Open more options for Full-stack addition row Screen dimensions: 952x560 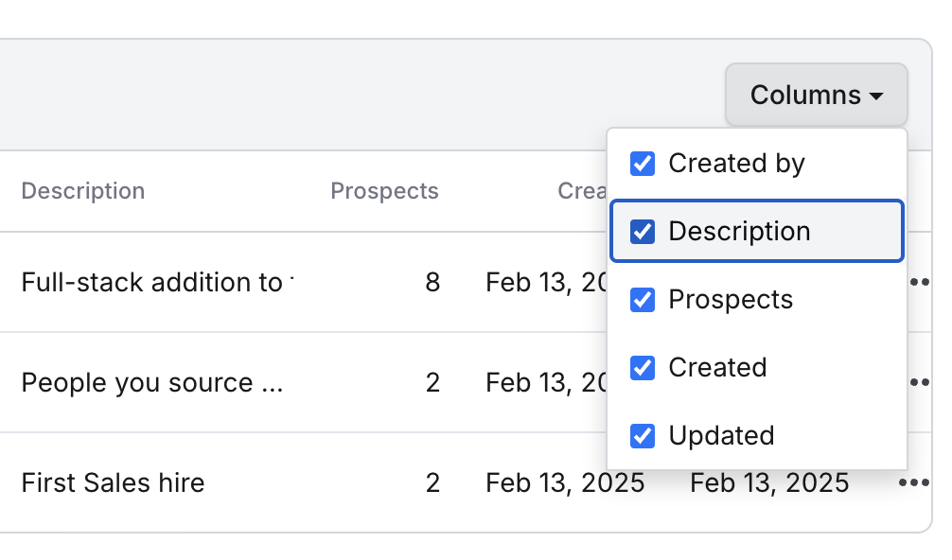coord(920,282)
